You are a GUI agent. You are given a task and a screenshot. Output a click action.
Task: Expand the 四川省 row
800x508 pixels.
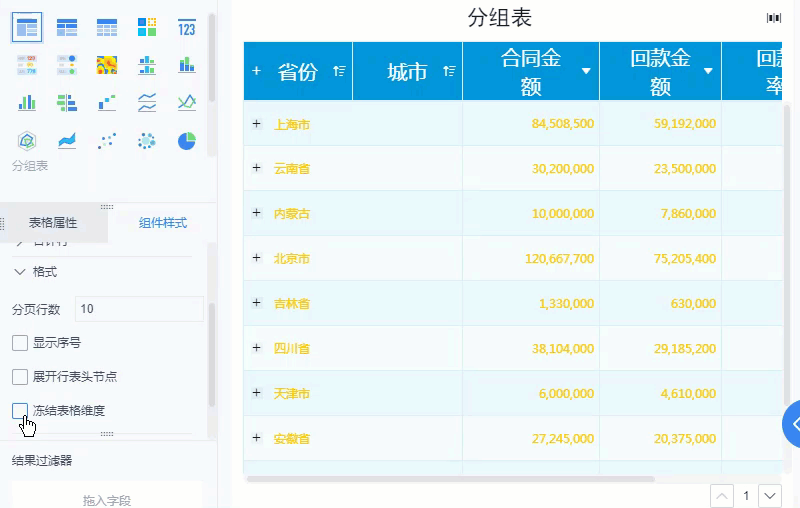pyautogui.click(x=257, y=348)
